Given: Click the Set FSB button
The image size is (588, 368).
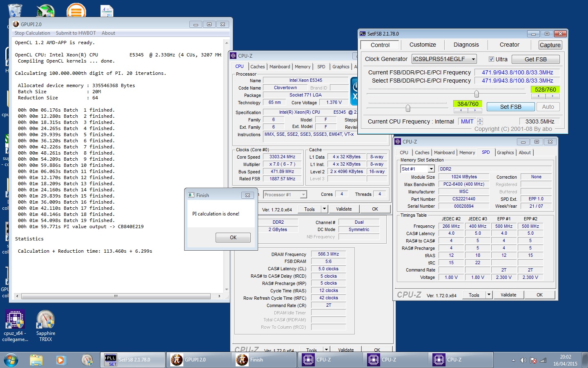Looking at the screenshot, I should 510,107.
